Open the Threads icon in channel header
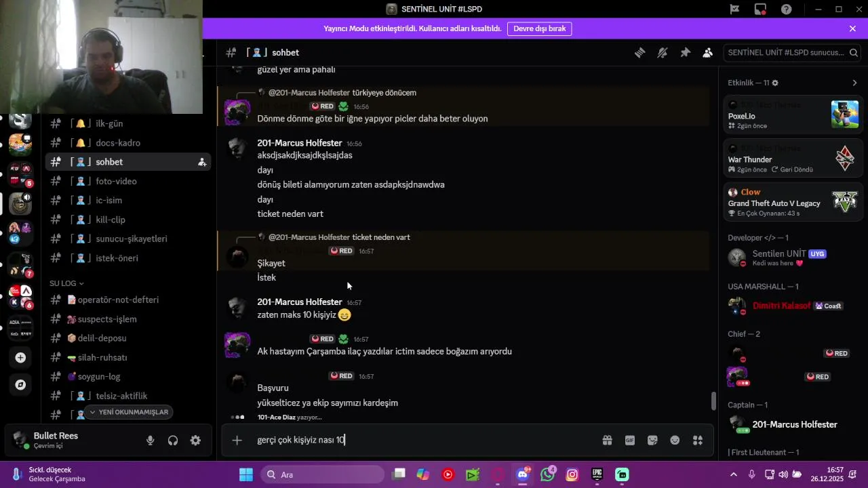Viewport: 868px width, 488px height. (639, 53)
